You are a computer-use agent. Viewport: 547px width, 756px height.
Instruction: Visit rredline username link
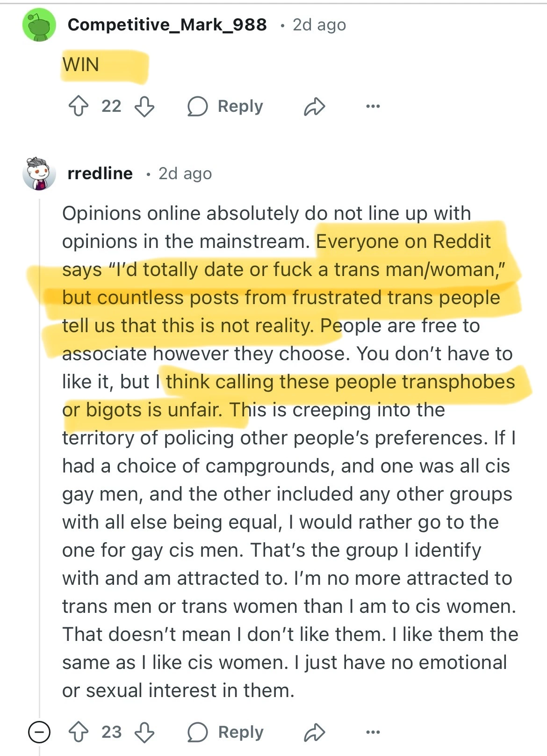point(100,174)
